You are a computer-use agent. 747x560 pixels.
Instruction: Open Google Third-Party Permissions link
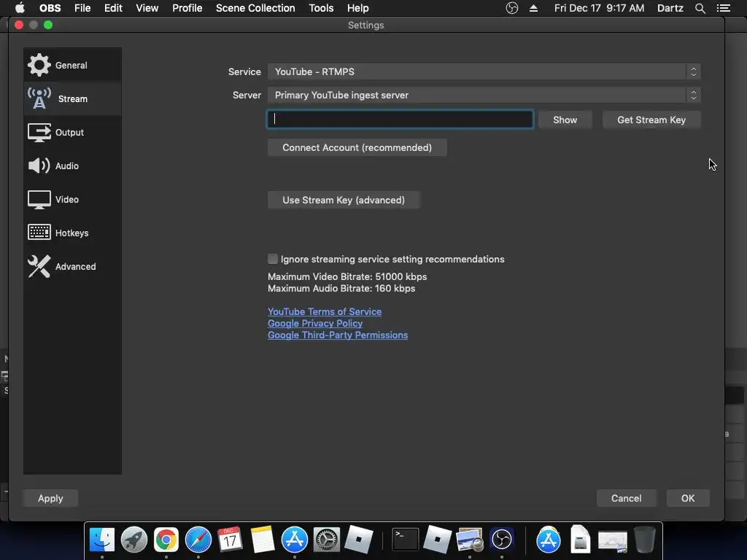(x=338, y=335)
